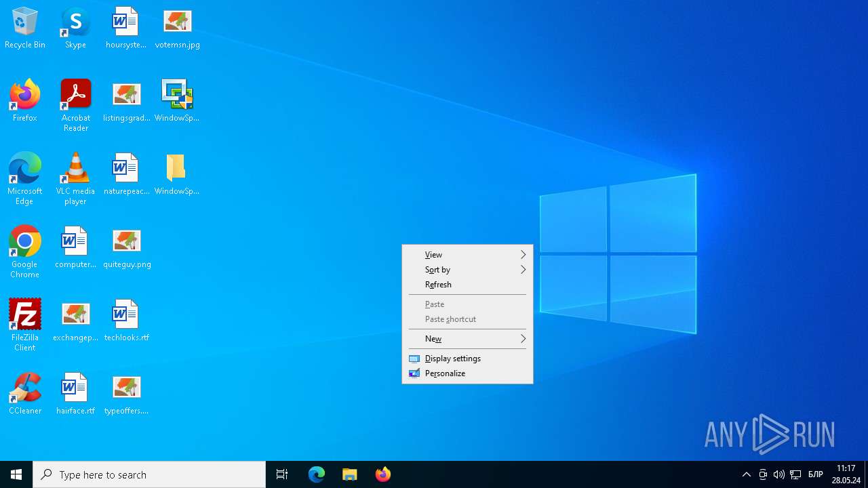This screenshot has height=488, width=868.
Task: Select the Google Chrome desktop shortcut
Action: coord(25,252)
